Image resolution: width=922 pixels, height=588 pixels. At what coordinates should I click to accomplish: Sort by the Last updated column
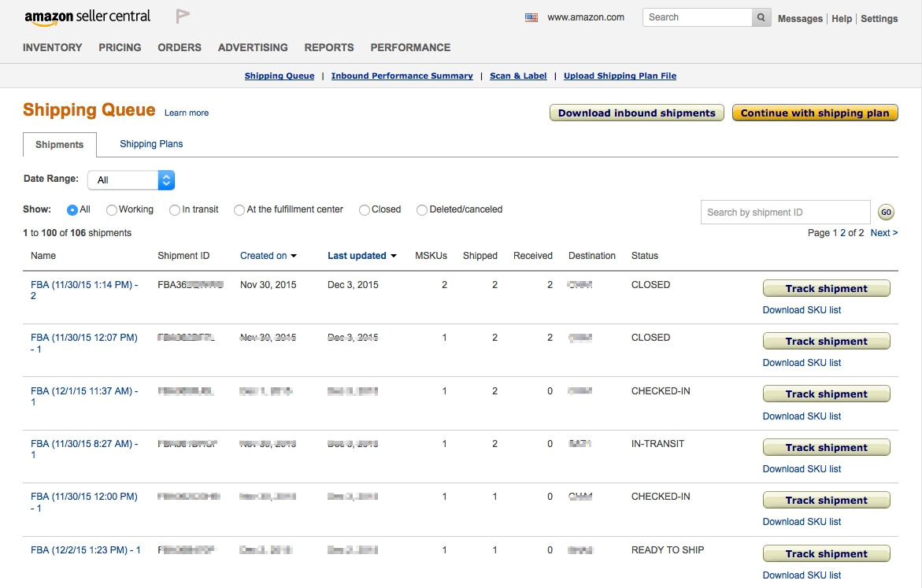(x=361, y=256)
